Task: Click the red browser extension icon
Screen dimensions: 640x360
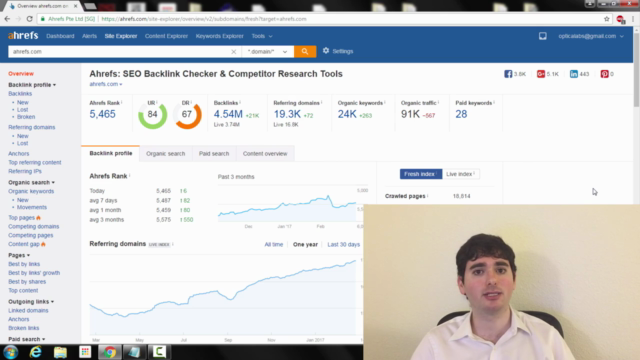Action: click(x=620, y=19)
